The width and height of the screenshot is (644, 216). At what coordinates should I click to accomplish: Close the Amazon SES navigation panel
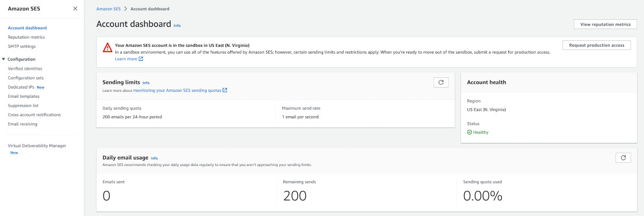pos(75,9)
